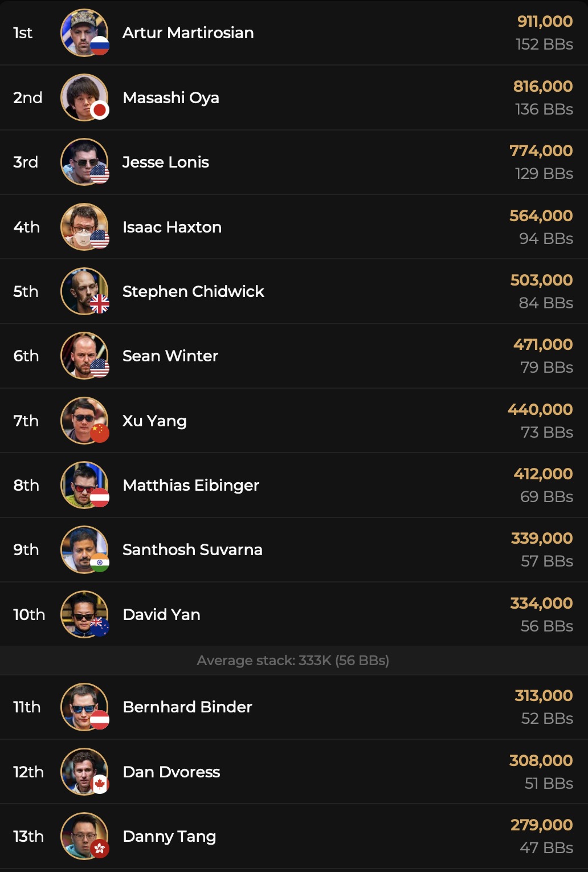The width and height of the screenshot is (588, 872).
Task: Open Sean Winter's profile photo
Action: coord(83,356)
